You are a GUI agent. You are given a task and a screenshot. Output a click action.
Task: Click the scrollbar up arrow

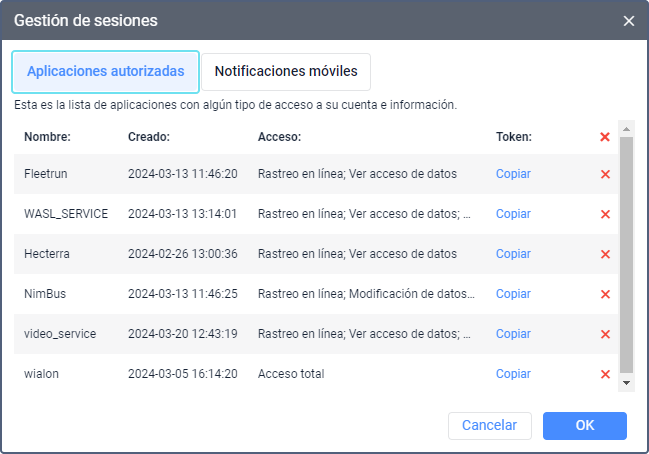(x=627, y=129)
